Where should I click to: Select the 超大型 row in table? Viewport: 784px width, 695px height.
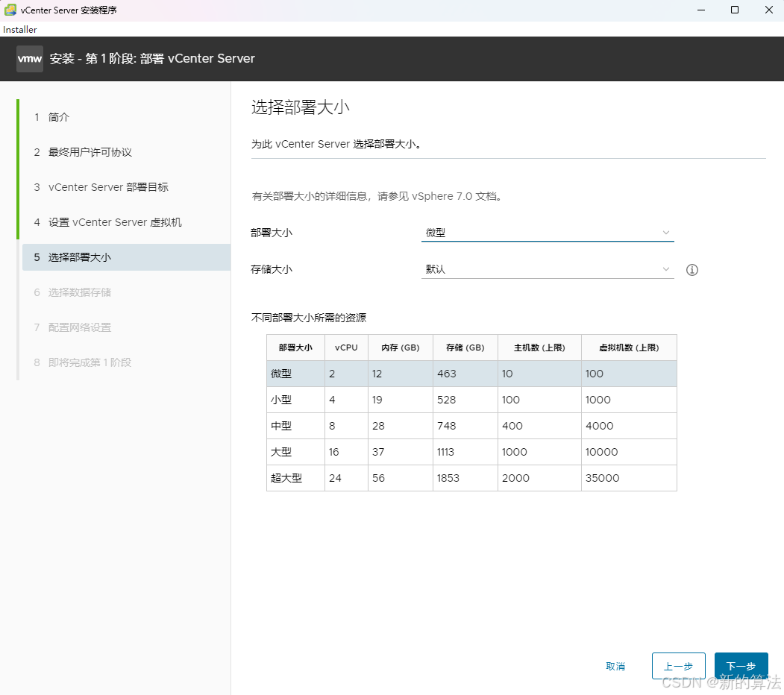click(471, 477)
